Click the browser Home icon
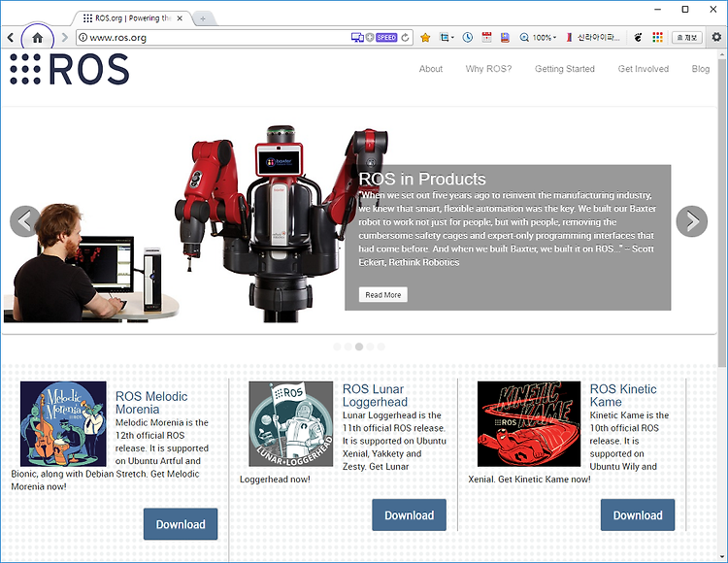Screen dimensions: 728x563 [x=38, y=38]
